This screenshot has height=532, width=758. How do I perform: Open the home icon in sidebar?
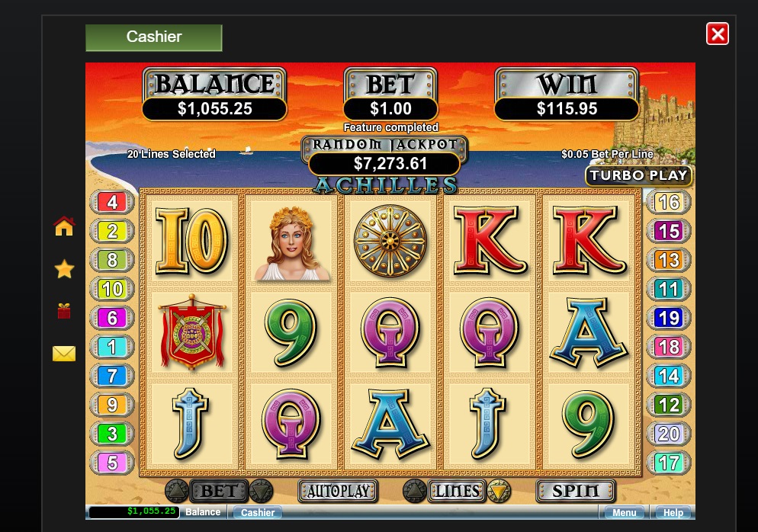point(64,226)
